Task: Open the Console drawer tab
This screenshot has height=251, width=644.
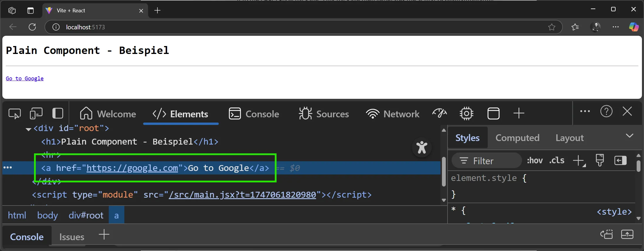Action: 27,237
